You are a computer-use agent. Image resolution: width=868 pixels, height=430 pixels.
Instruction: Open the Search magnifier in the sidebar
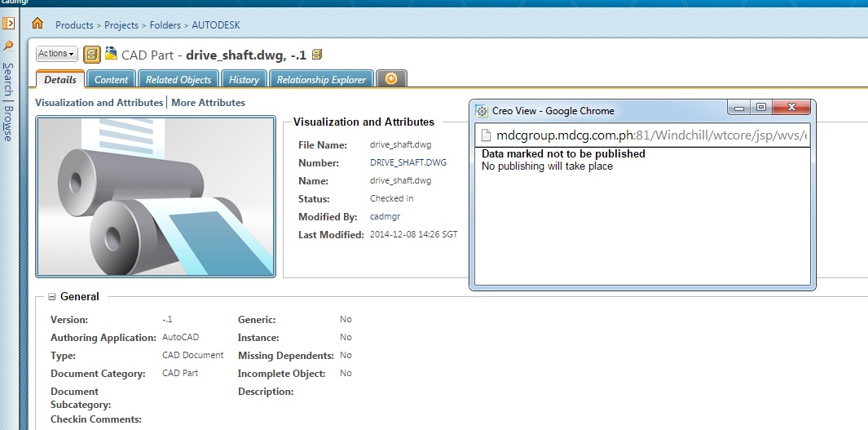point(8,46)
